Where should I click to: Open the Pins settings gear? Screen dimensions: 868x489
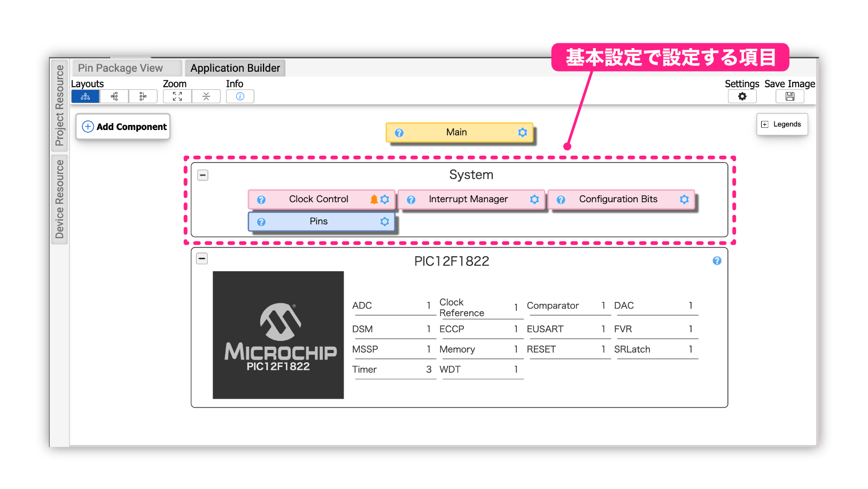(385, 221)
